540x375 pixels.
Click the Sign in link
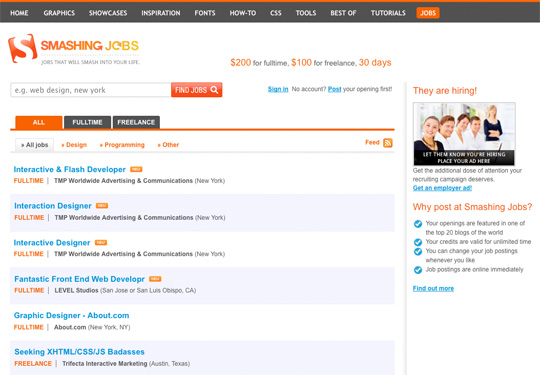278,89
